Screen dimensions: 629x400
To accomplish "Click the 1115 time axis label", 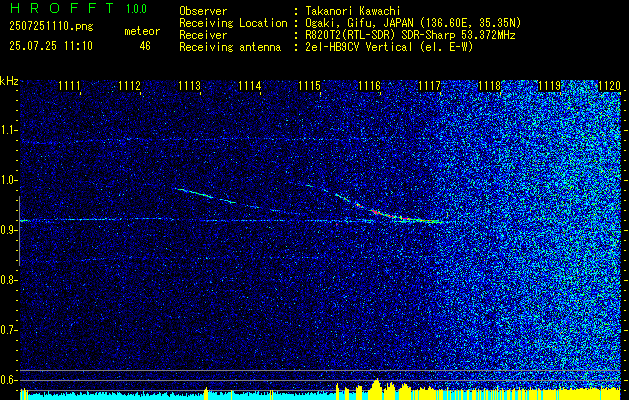I will 310,86.
